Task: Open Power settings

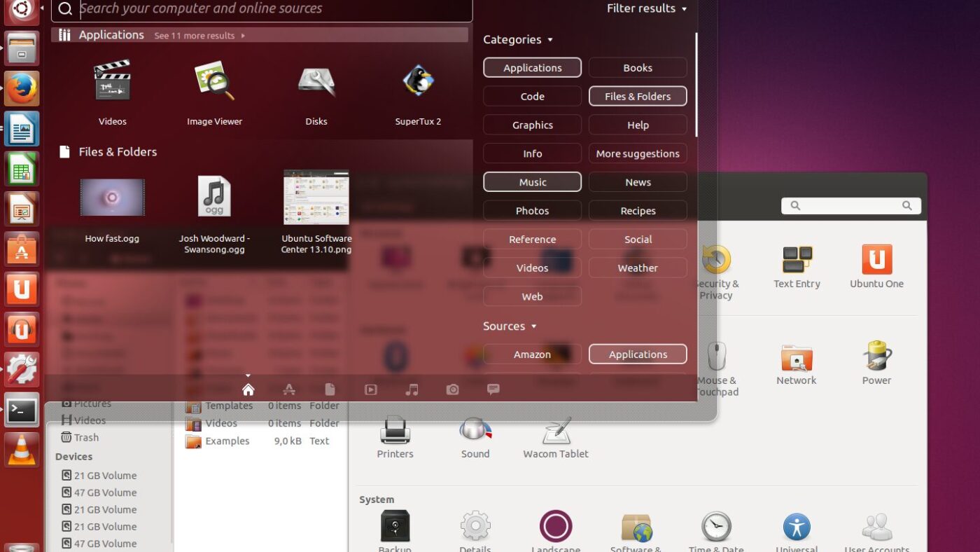Action: click(x=876, y=364)
